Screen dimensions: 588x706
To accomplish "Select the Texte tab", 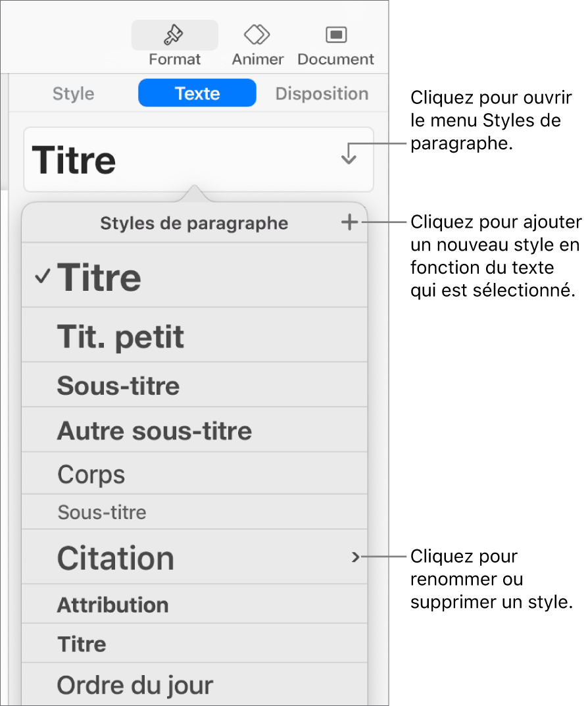I will (x=197, y=93).
